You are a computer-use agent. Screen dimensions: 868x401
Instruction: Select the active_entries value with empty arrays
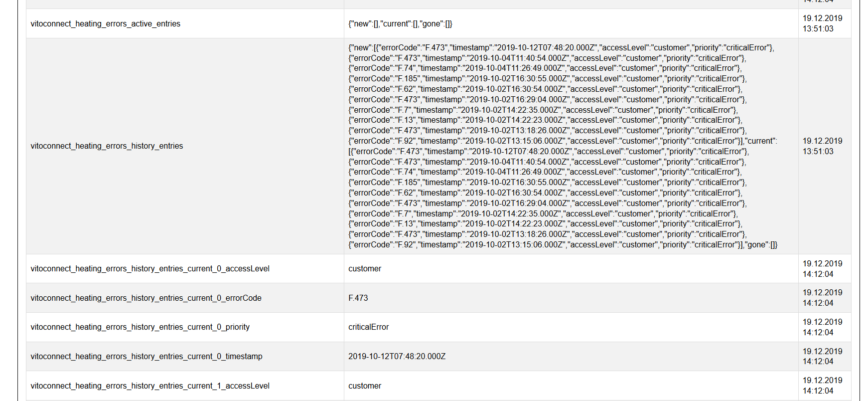(400, 23)
